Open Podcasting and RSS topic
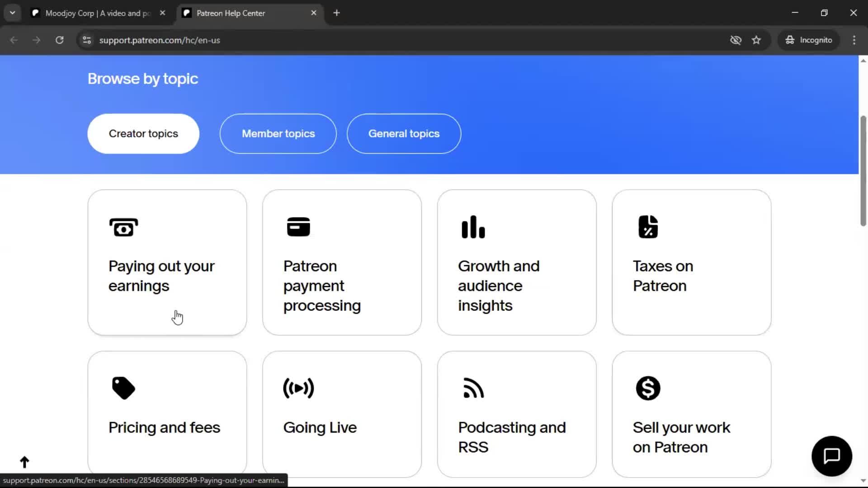The height and width of the screenshot is (488, 868). pyautogui.click(x=517, y=414)
